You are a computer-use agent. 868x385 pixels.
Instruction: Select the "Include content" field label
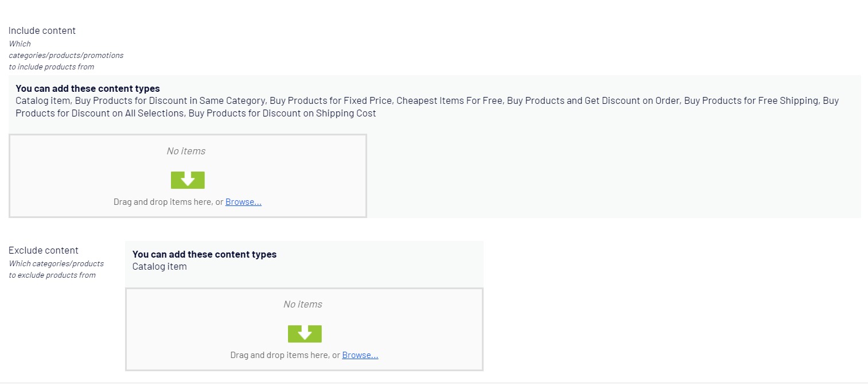[x=42, y=31]
